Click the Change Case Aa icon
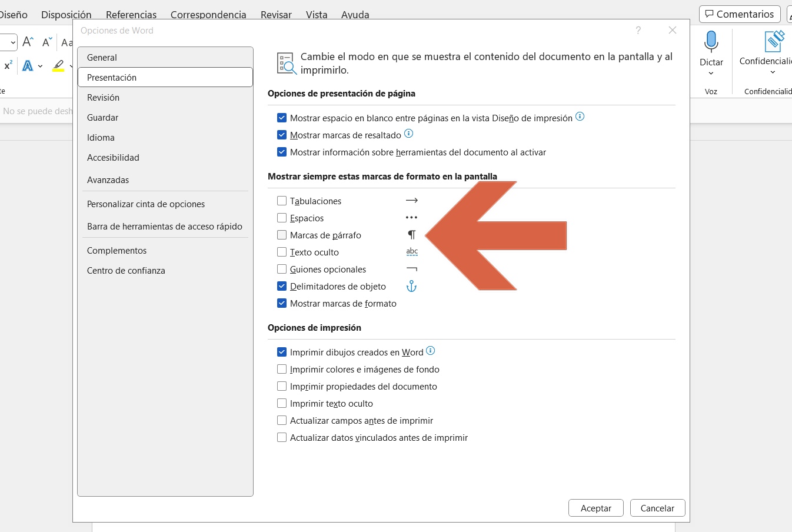The width and height of the screenshot is (792, 532). (66, 42)
